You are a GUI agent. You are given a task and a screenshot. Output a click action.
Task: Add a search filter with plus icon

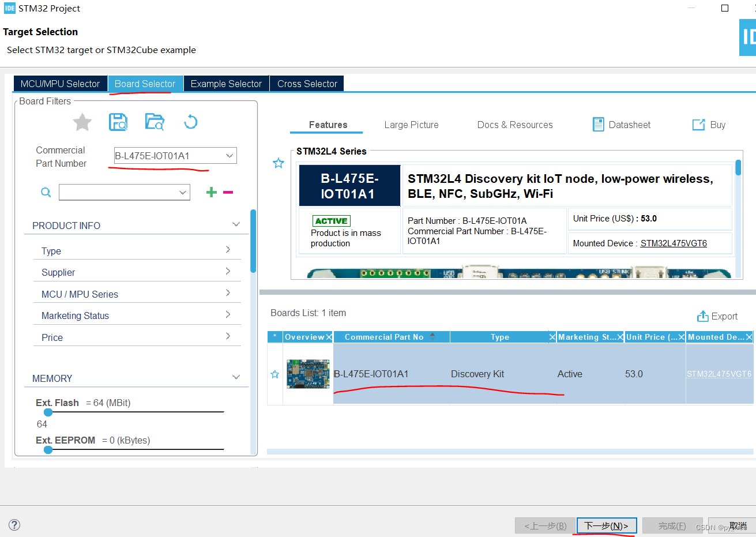click(211, 192)
